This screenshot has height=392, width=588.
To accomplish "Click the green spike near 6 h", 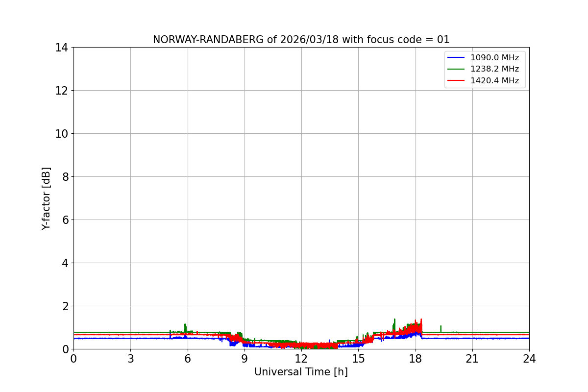I will [x=185, y=327].
